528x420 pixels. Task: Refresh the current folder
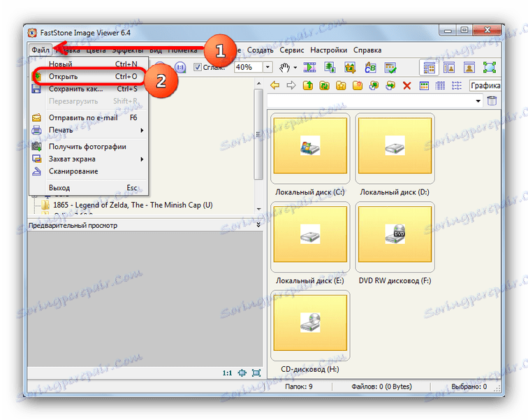click(x=324, y=85)
